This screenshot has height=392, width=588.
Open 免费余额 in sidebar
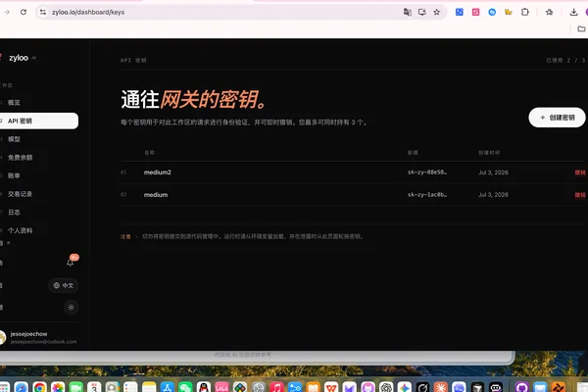click(20, 158)
